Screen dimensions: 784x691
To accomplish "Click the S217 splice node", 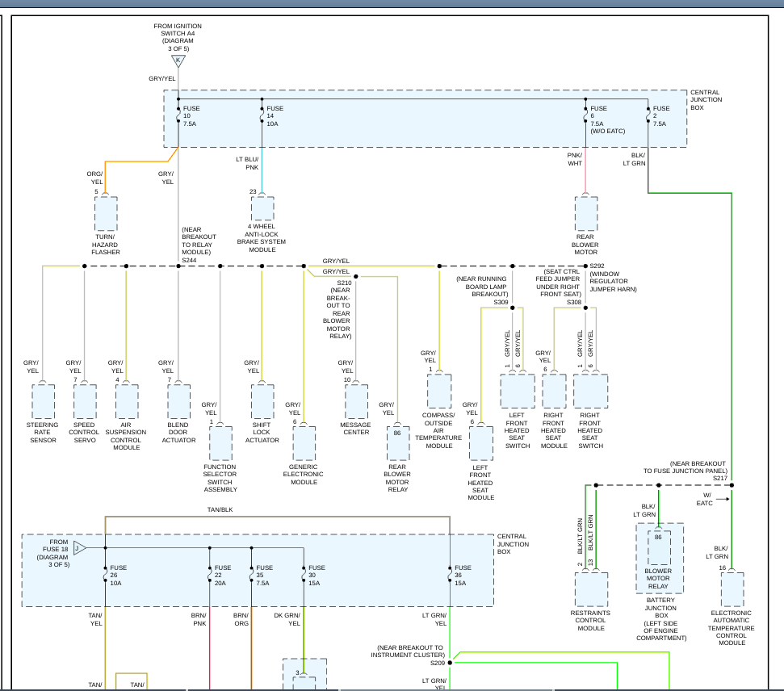I will (x=732, y=485).
